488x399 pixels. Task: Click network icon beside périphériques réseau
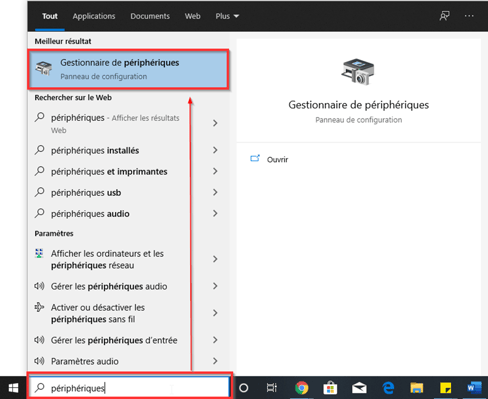click(x=39, y=253)
